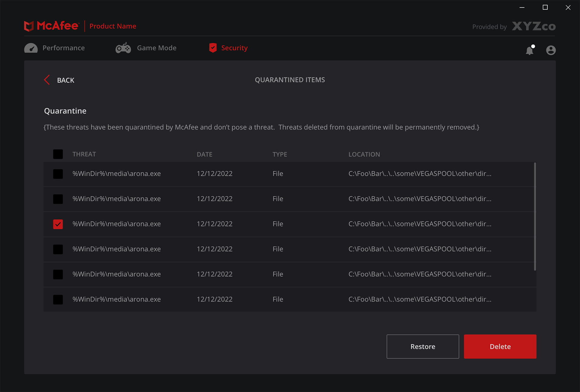This screenshot has height=392, width=580.
Task: Click the red Delete button
Action: [x=500, y=346]
